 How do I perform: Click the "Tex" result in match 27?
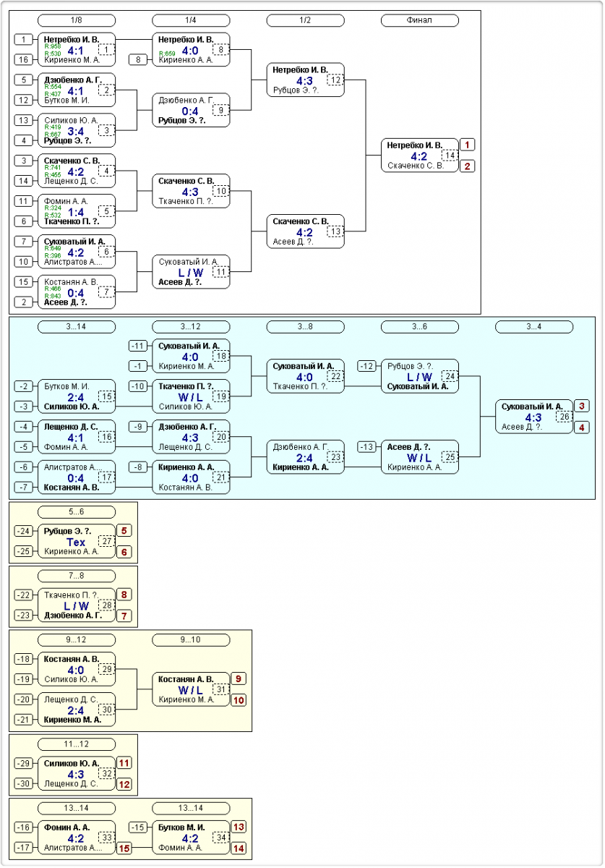76,542
